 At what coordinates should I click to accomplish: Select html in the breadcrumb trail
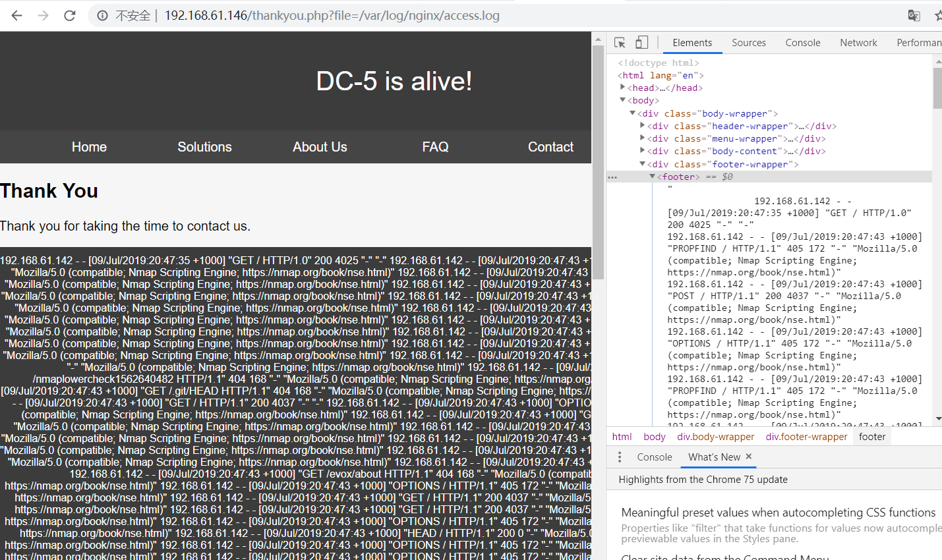622,436
